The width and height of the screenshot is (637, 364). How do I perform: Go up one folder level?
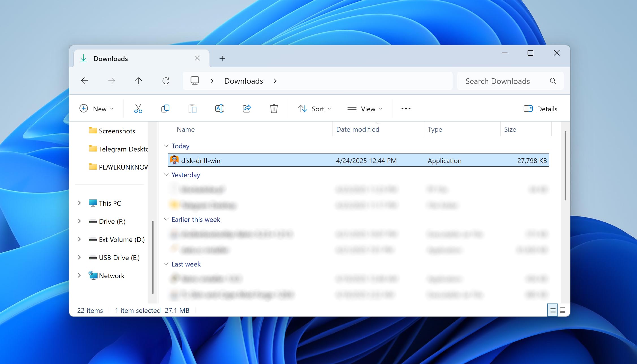pyautogui.click(x=139, y=81)
